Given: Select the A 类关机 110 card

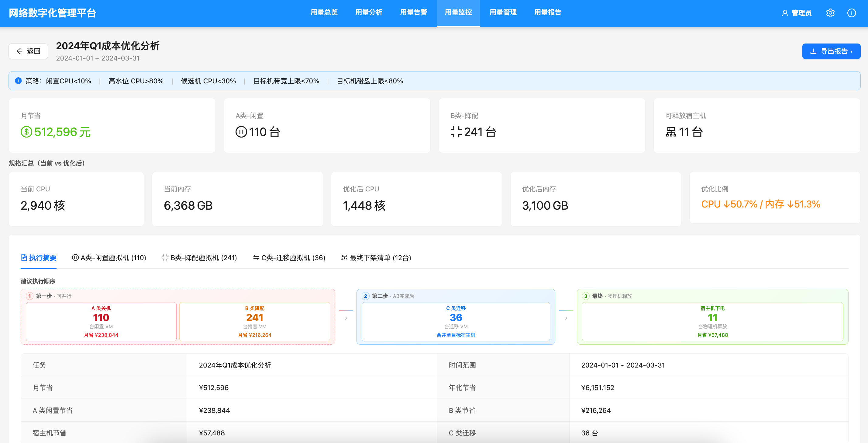Looking at the screenshot, I should 101,322.
